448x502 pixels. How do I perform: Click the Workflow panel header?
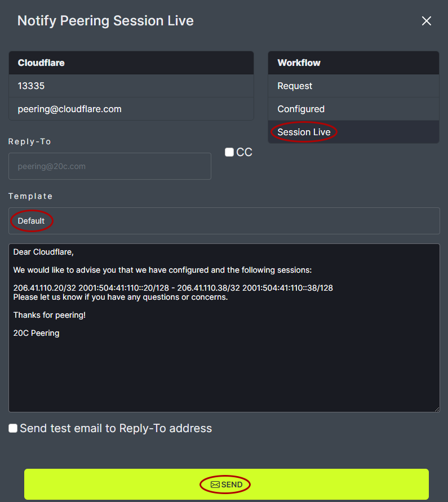click(353, 63)
